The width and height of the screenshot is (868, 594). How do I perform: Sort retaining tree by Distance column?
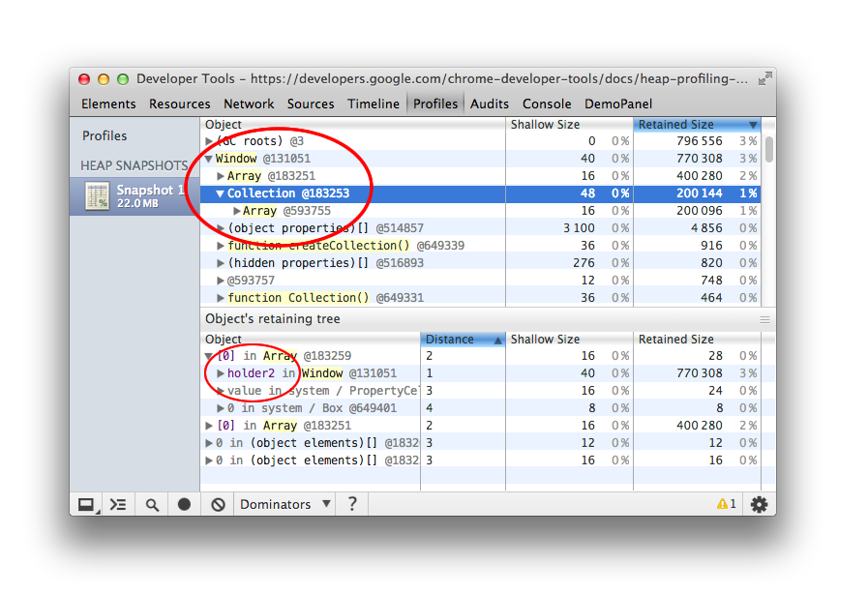(464, 340)
